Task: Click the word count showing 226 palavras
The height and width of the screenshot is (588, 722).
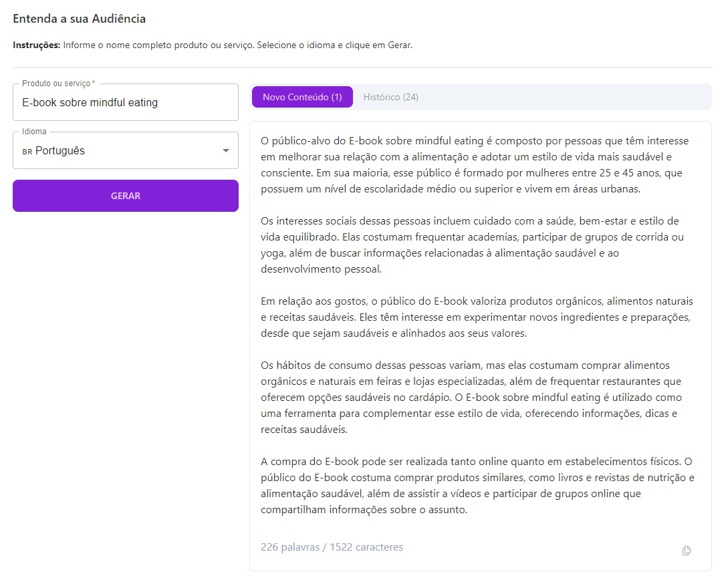Action: [x=289, y=547]
